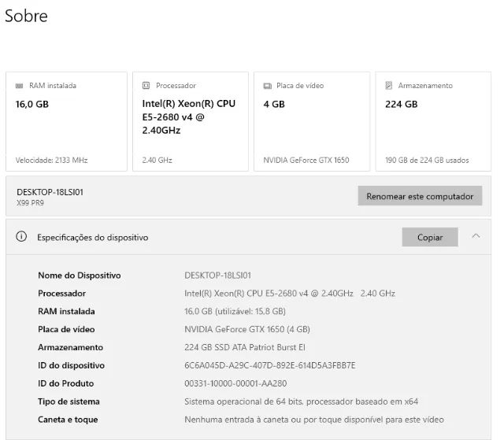Click the Velocidade: 2133 MHz text
This screenshot has width=504, height=440.
click(52, 161)
